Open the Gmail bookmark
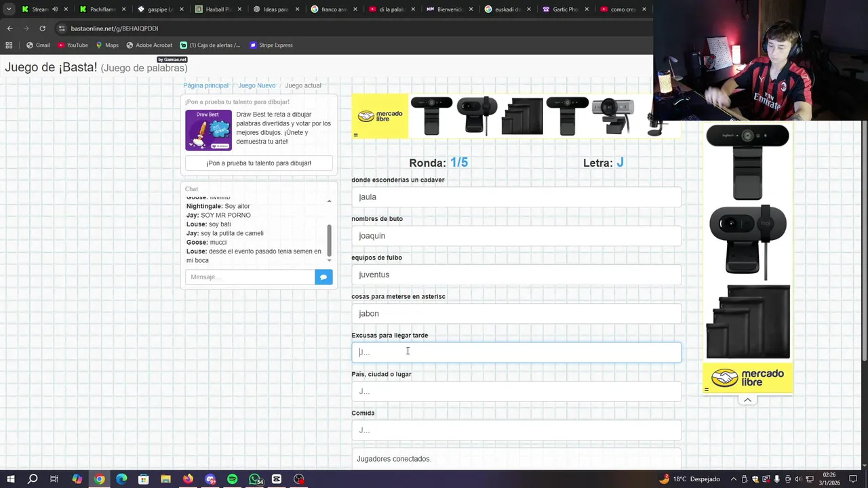This screenshot has width=868, height=488. (38, 45)
